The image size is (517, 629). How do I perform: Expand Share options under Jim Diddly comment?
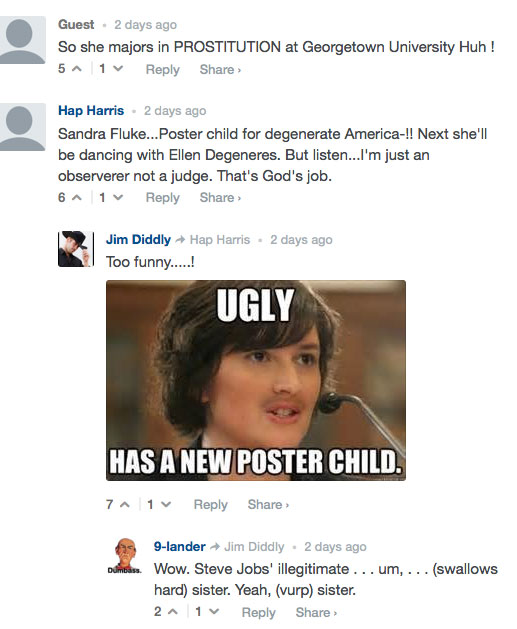[x=268, y=504]
